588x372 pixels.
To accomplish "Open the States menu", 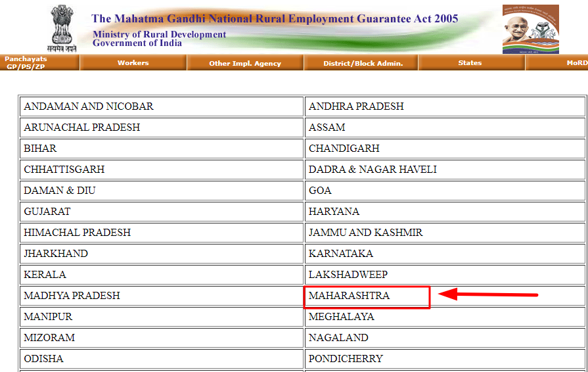I will pyautogui.click(x=470, y=62).
